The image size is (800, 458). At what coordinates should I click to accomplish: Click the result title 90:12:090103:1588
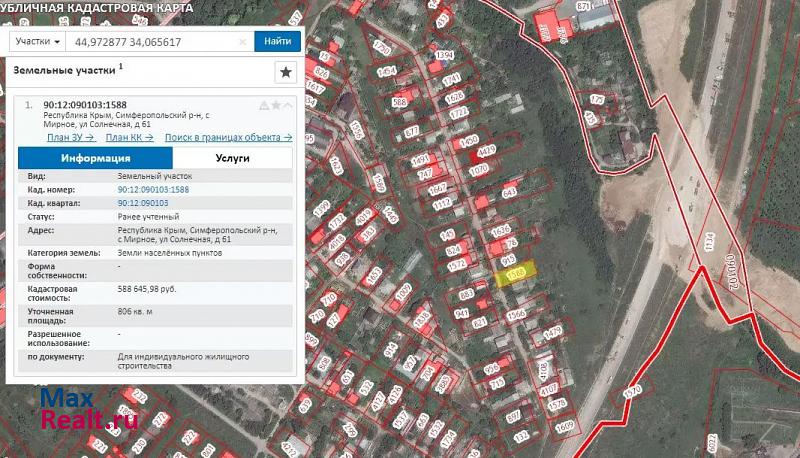pyautogui.click(x=85, y=105)
